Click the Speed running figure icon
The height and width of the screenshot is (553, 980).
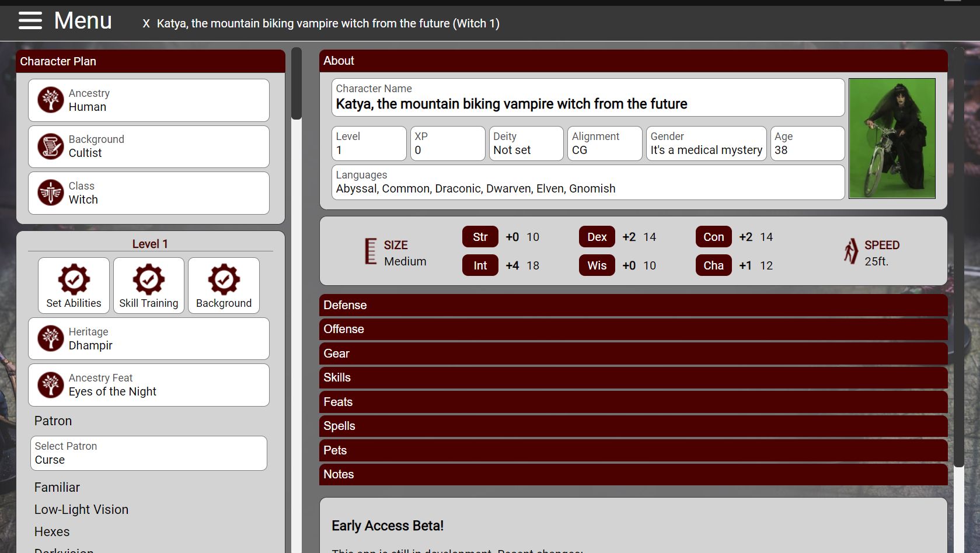[851, 251]
